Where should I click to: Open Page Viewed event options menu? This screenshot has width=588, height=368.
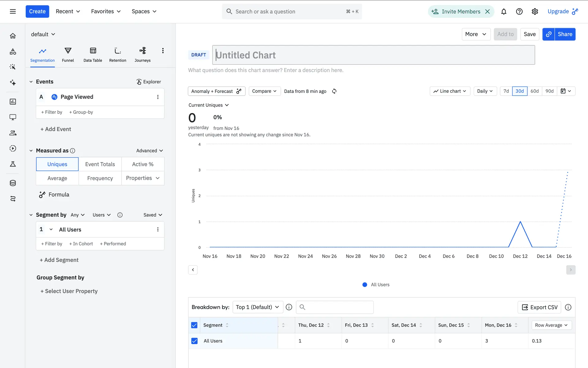click(x=158, y=97)
